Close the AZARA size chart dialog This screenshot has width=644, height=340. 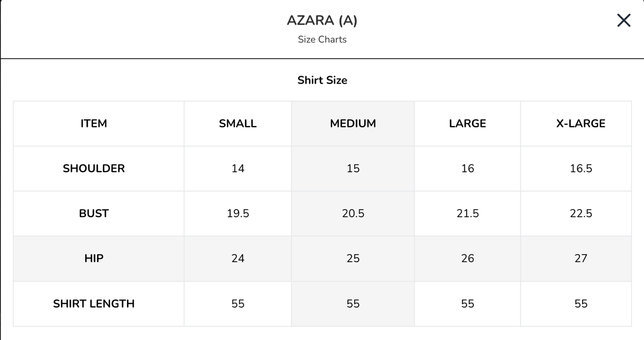pos(623,20)
